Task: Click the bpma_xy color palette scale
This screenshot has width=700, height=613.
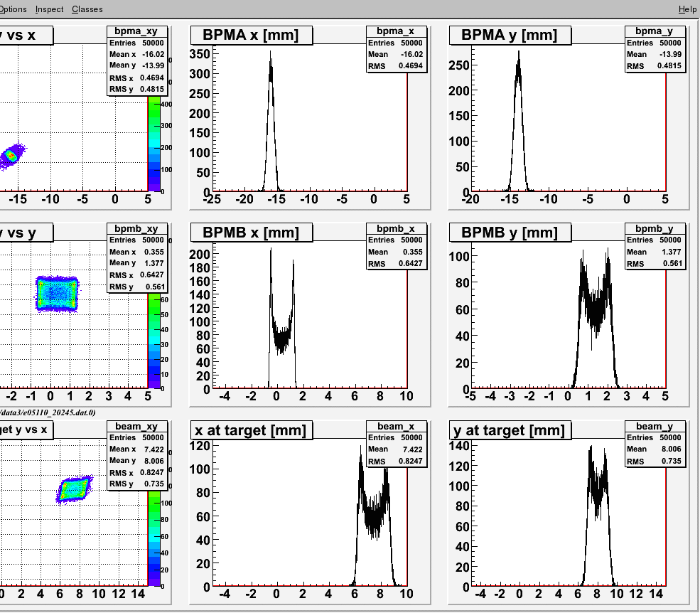Action: click(154, 144)
